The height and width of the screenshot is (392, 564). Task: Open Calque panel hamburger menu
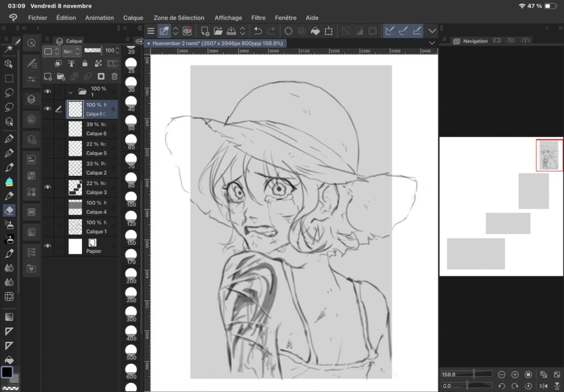(47, 39)
